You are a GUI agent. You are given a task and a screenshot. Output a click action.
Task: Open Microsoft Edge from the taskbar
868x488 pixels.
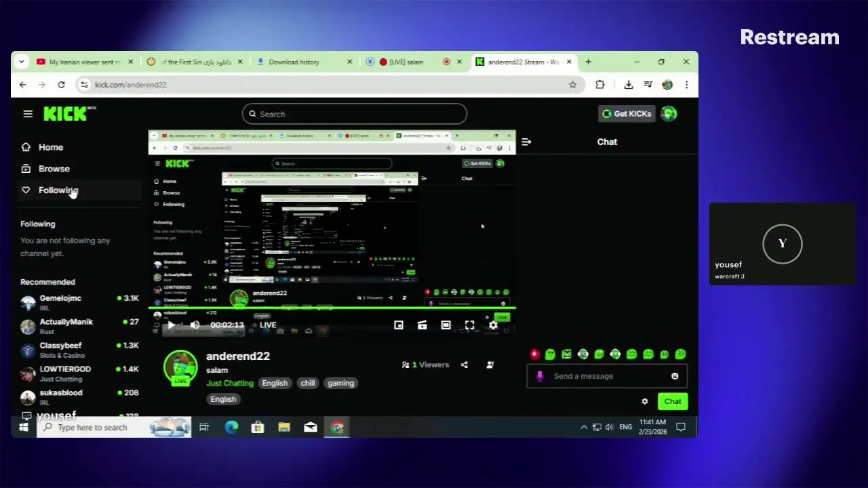click(231, 428)
